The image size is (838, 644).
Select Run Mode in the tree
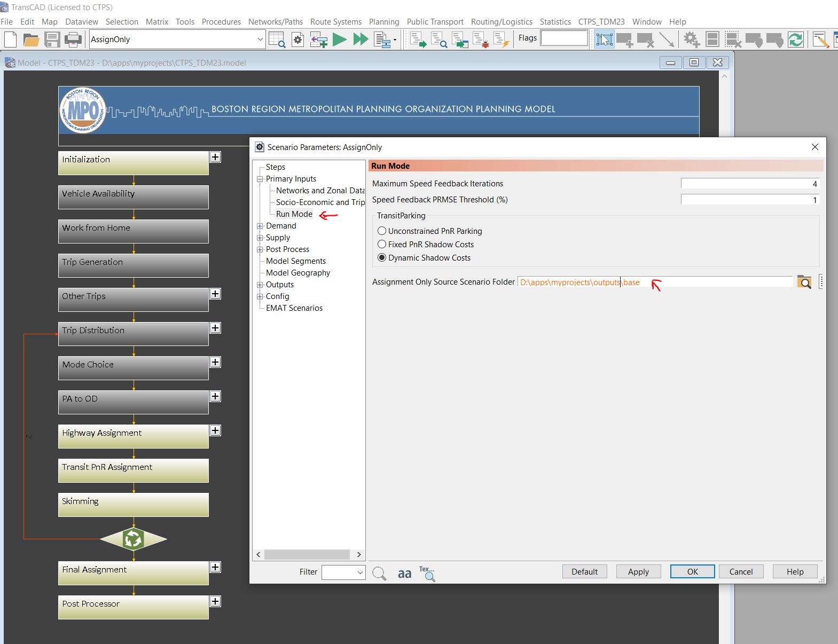coord(294,214)
